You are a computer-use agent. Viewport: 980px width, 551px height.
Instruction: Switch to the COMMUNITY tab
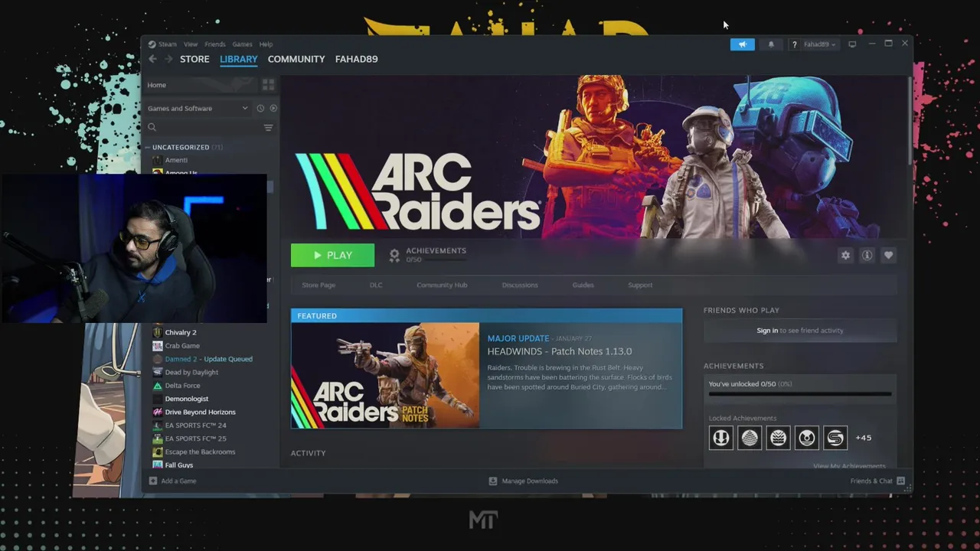point(296,59)
